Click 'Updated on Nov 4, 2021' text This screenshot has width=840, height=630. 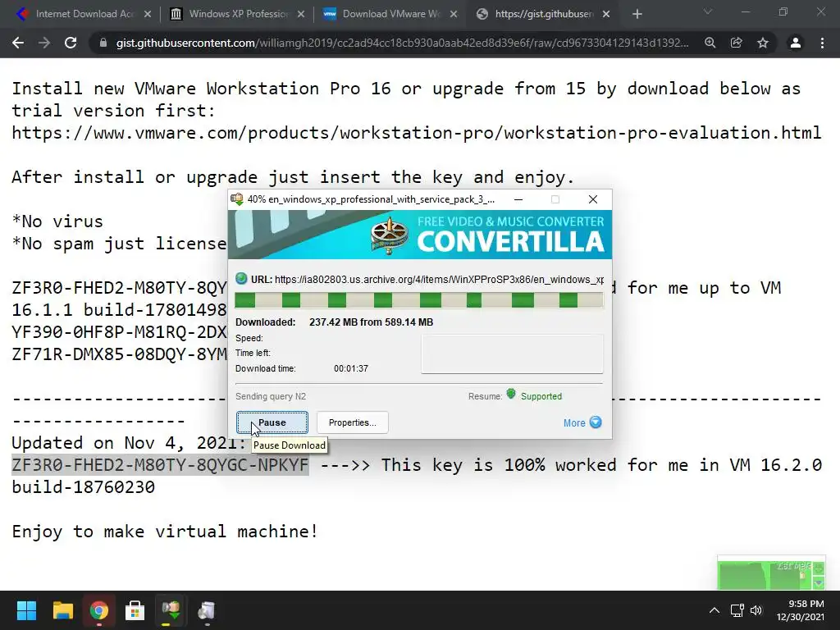[129, 443]
